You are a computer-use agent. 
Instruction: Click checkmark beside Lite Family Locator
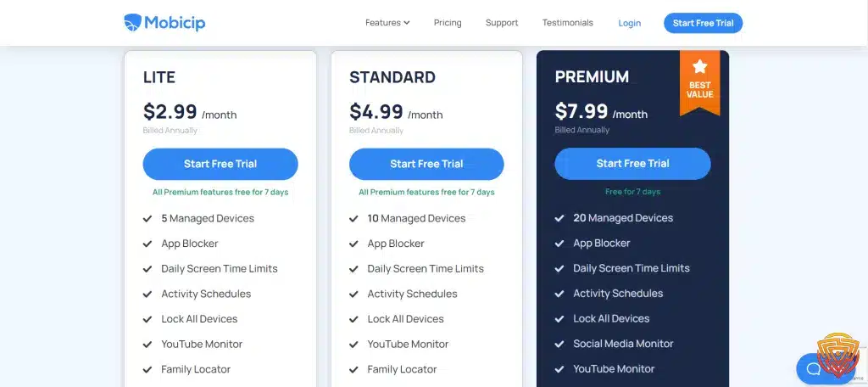pyautogui.click(x=147, y=369)
